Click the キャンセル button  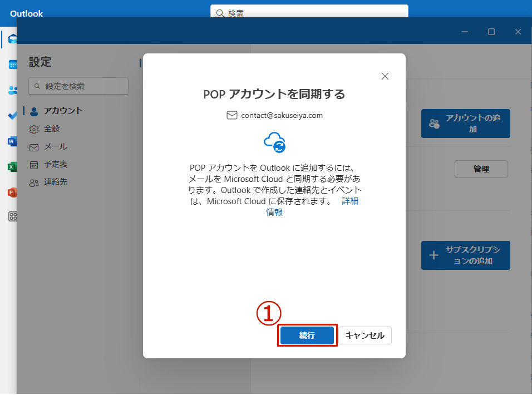click(364, 335)
